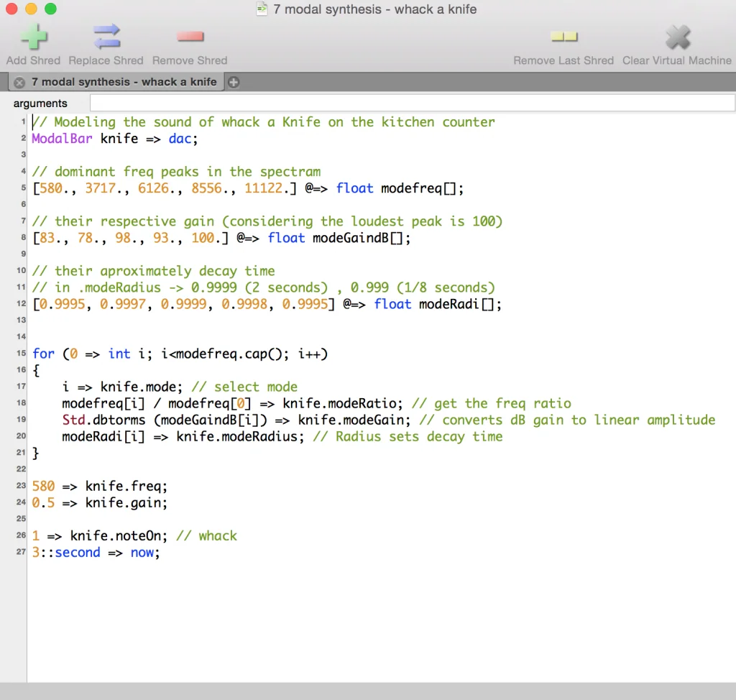
Task: Click the document icon in title bar
Action: pos(262,9)
